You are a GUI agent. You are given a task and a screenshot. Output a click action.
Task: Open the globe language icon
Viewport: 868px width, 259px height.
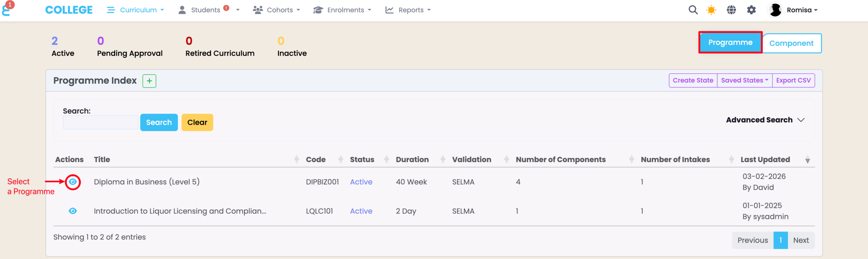(731, 10)
